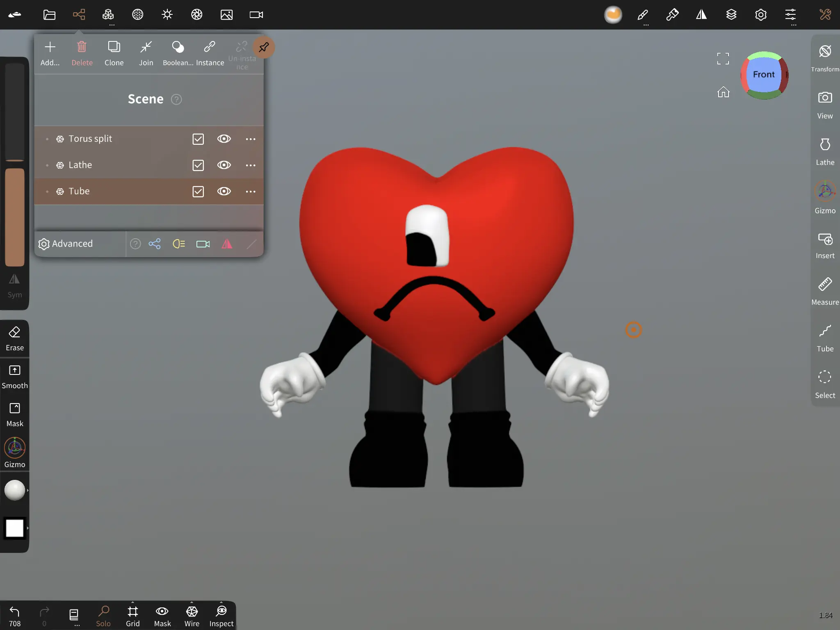840x630 pixels.
Task: Open the Boolean options
Action: click(x=178, y=53)
